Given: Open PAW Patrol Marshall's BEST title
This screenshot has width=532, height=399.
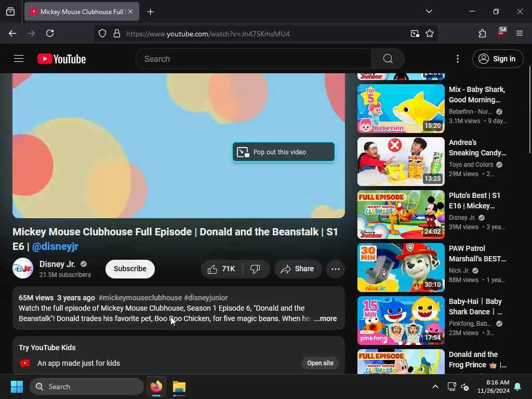Looking at the screenshot, I should pyautogui.click(x=477, y=254).
